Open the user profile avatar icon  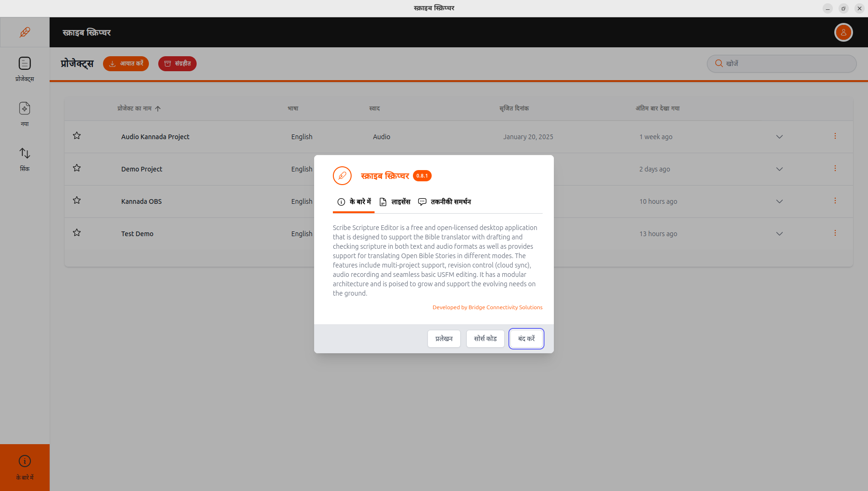843,32
